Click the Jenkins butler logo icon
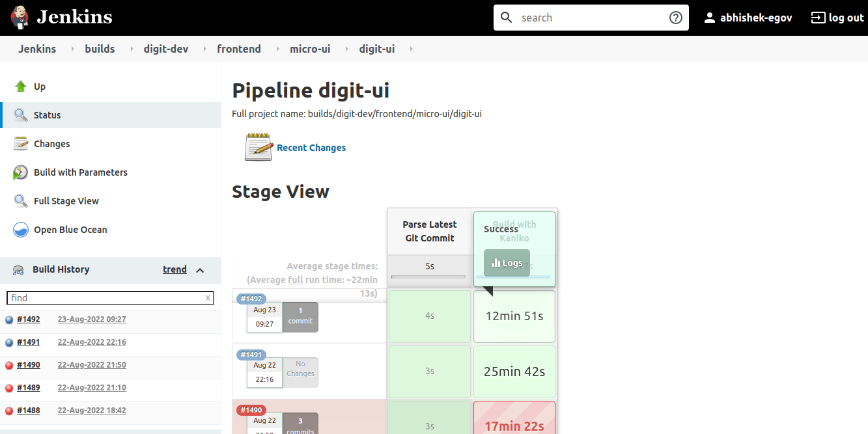 [20, 18]
